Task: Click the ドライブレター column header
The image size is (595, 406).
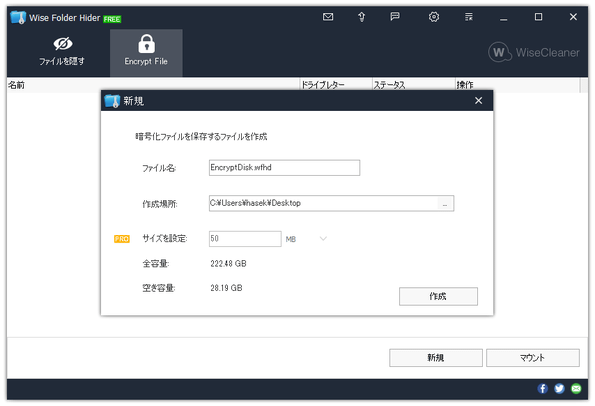Action: click(336, 85)
